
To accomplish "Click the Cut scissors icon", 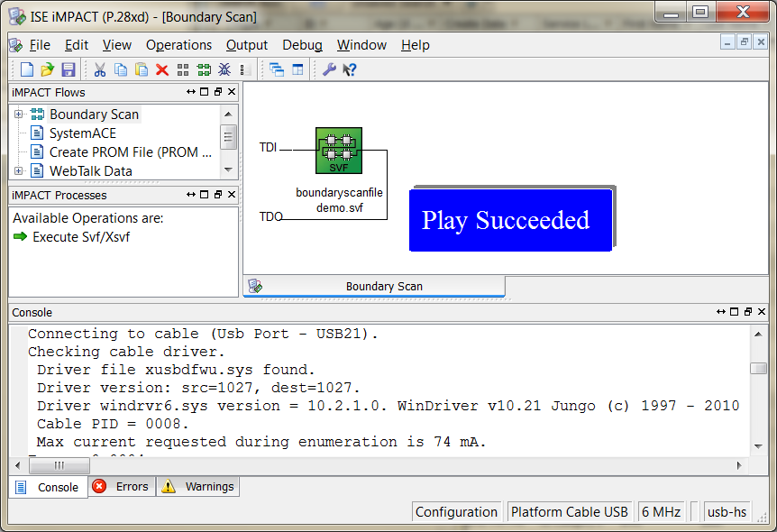I will tap(100, 69).
